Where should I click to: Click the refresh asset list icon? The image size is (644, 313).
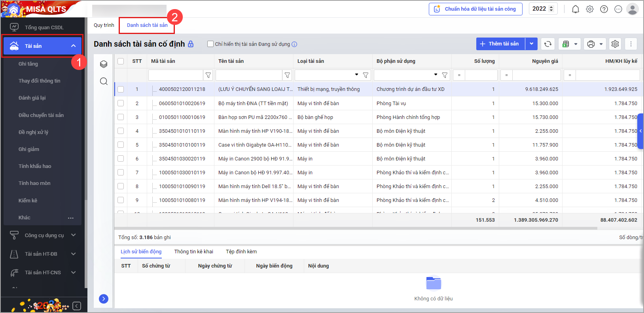[x=548, y=44]
